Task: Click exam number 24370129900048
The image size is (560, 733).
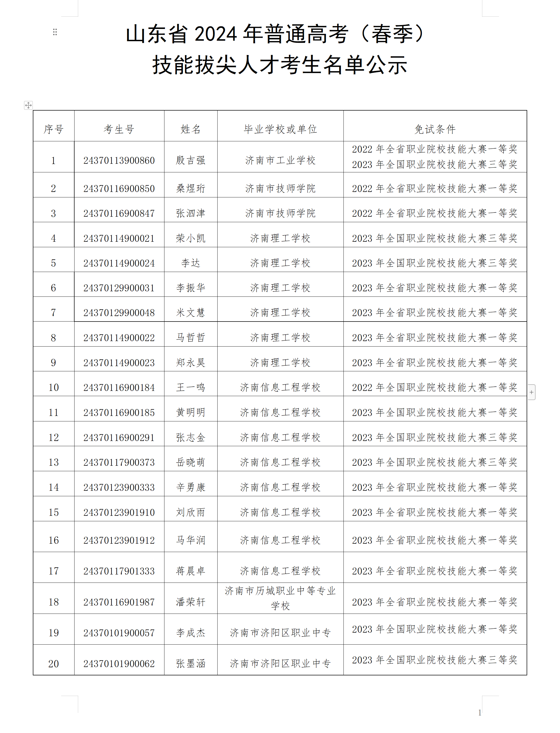Action: click(x=119, y=313)
